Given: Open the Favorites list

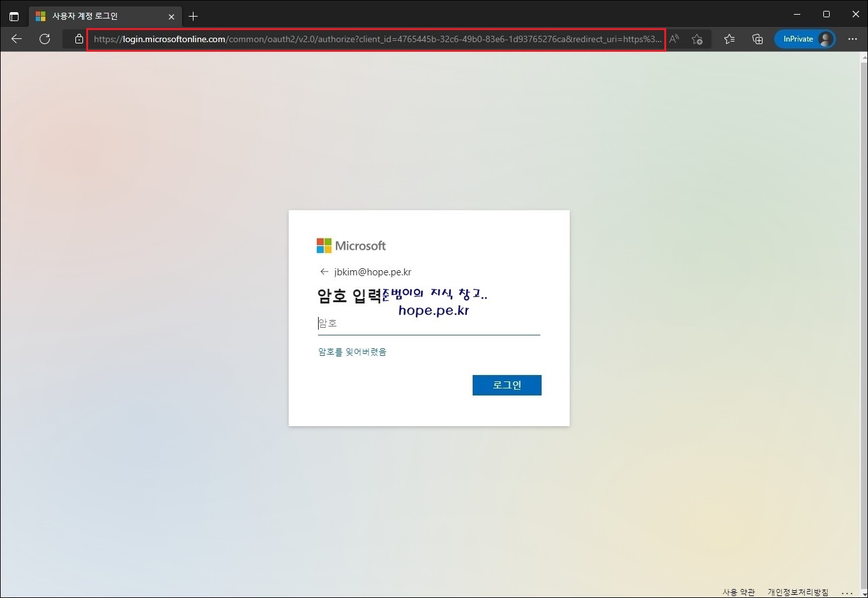Looking at the screenshot, I should [x=729, y=39].
